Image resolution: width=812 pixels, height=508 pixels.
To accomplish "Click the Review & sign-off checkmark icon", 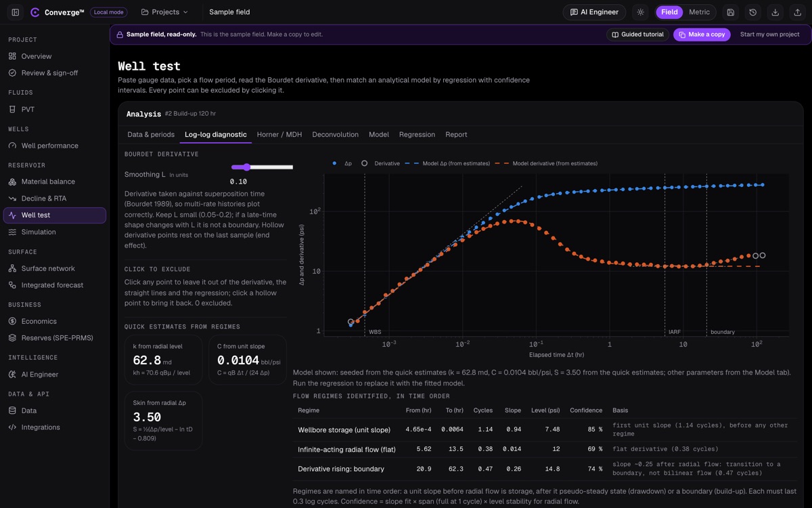I will pos(12,73).
